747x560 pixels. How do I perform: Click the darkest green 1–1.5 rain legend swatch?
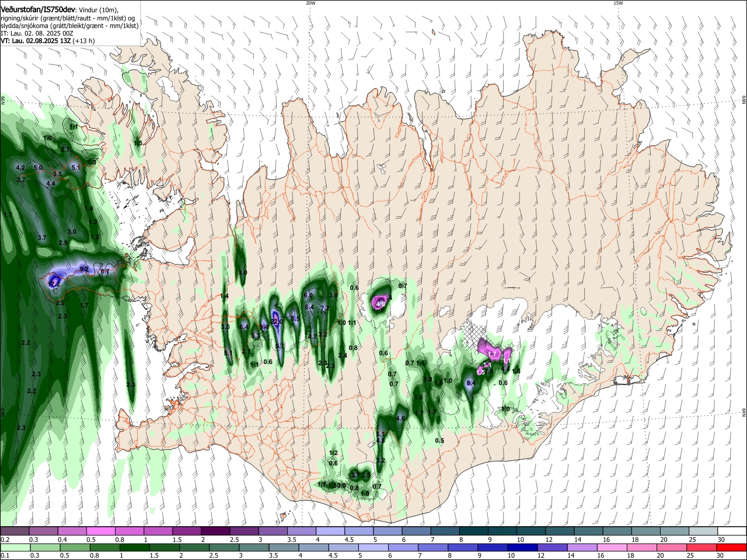coord(135,548)
